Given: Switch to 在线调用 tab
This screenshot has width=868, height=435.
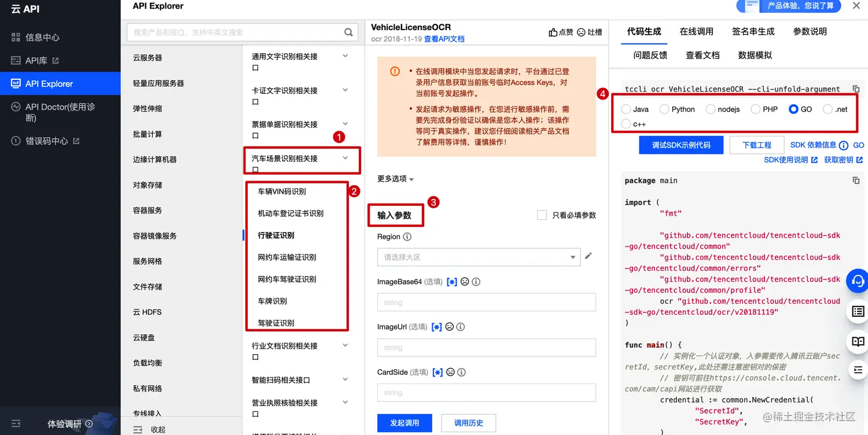Looking at the screenshot, I should 696,31.
